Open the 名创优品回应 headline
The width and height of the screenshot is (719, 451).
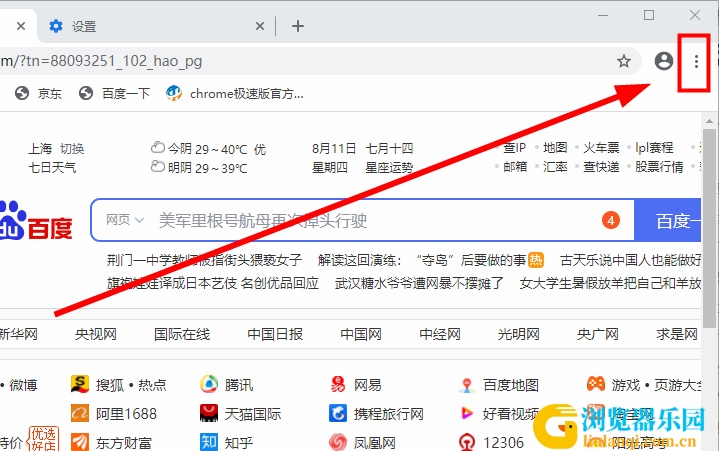coord(279,283)
